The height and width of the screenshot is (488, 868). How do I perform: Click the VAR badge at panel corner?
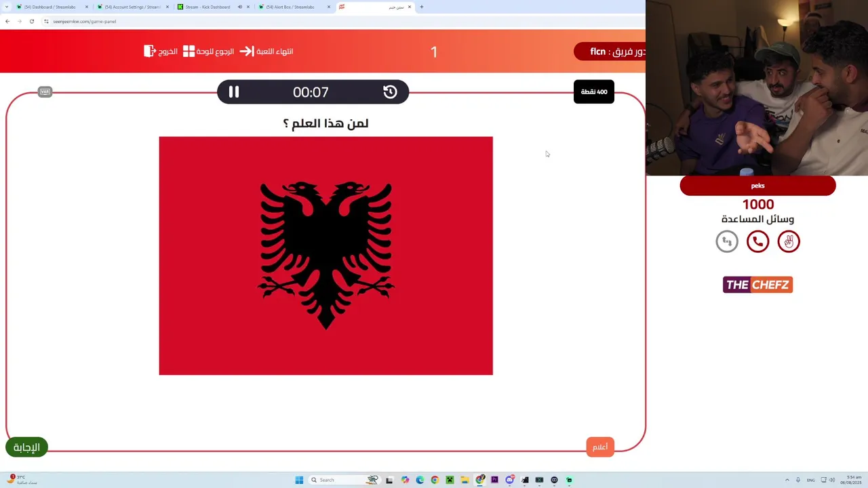45,91
